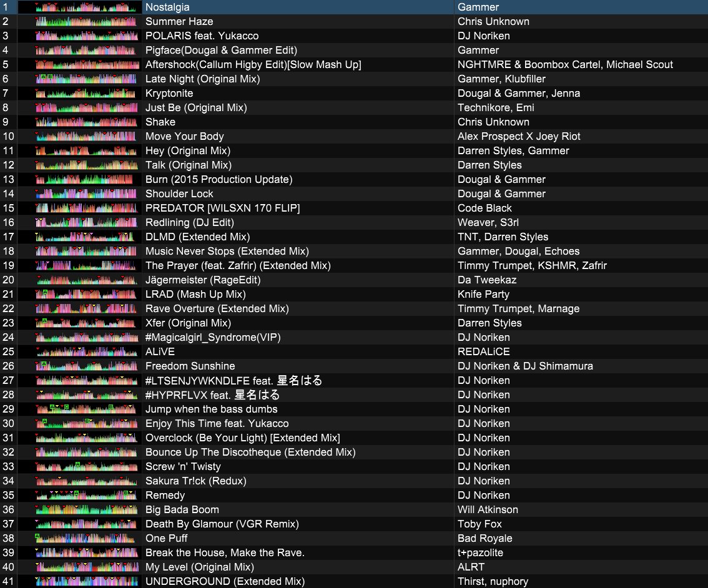The image size is (708, 588).
Task: Select Talk (Original Mix)
Action: click(189, 165)
